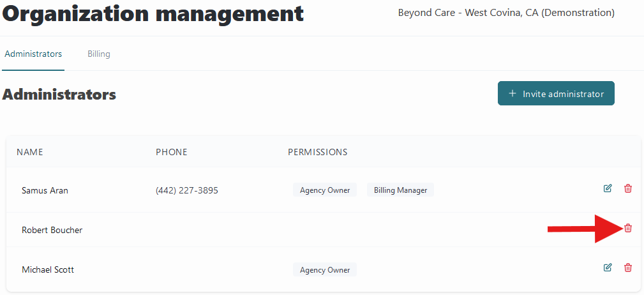Click the Organization management page title
Screen dimensions: 644x295
[x=153, y=13]
